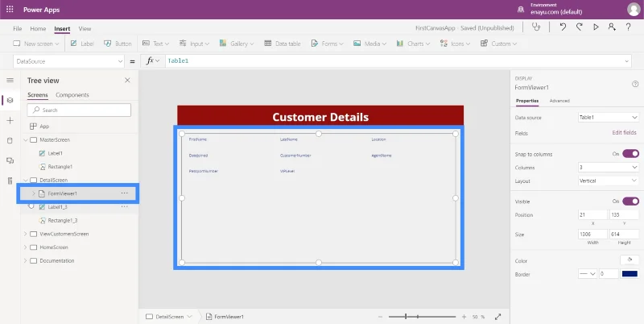The image size is (644, 324).
Task: Open the Text controls dropdown
Action: pyautogui.click(x=155, y=44)
